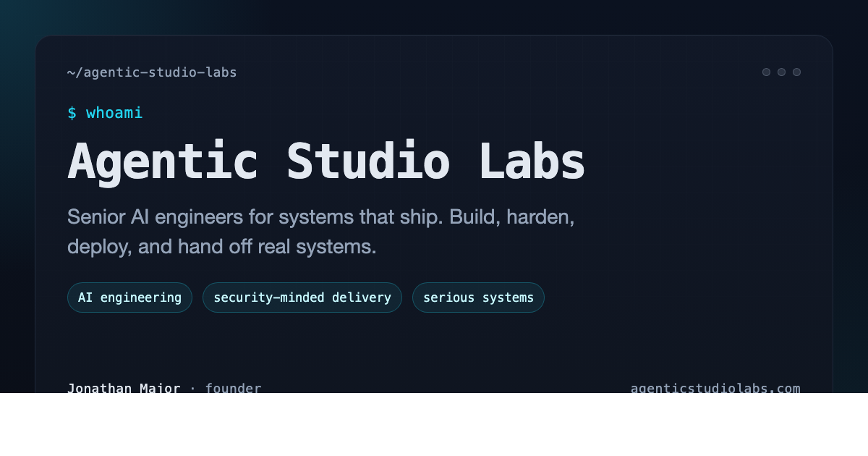Click the 'Agentic Studio Labs' heading

[326, 161]
